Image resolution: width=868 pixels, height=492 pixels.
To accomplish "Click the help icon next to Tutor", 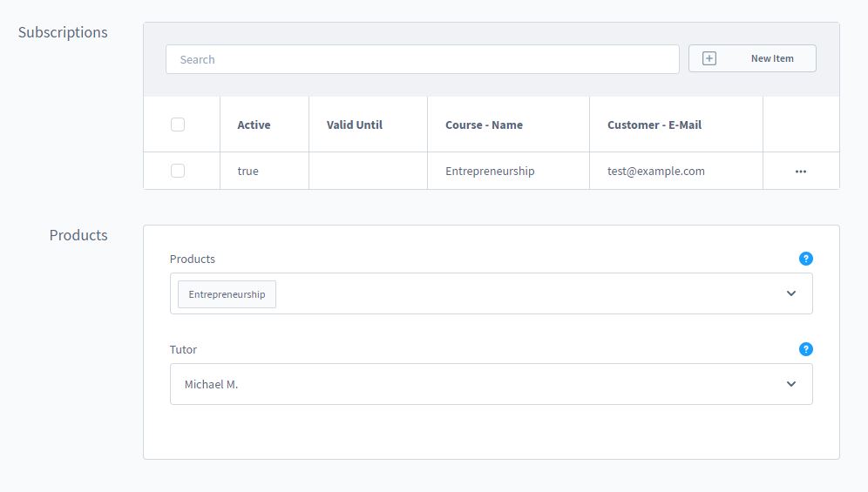I will (x=806, y=349).
